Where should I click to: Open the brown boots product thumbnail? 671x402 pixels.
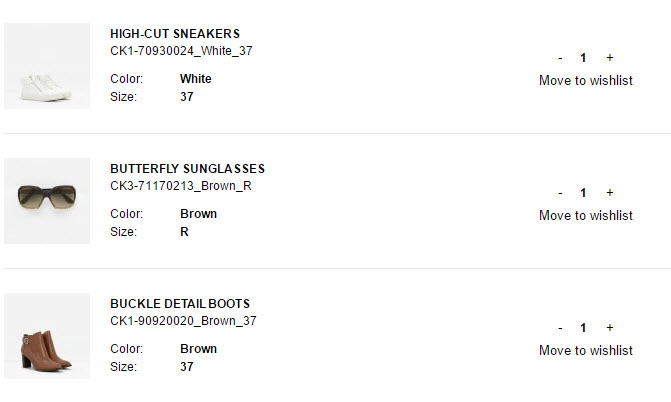pos(47,336)
